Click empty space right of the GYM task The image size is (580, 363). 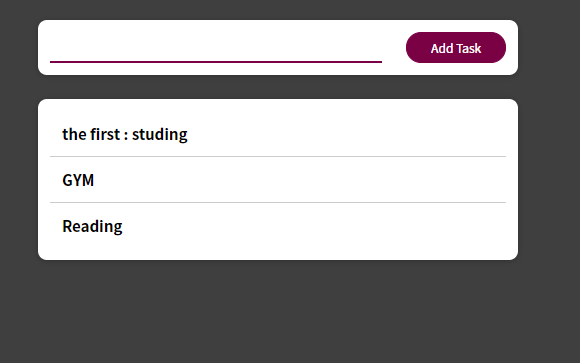[x=300, y=180]
